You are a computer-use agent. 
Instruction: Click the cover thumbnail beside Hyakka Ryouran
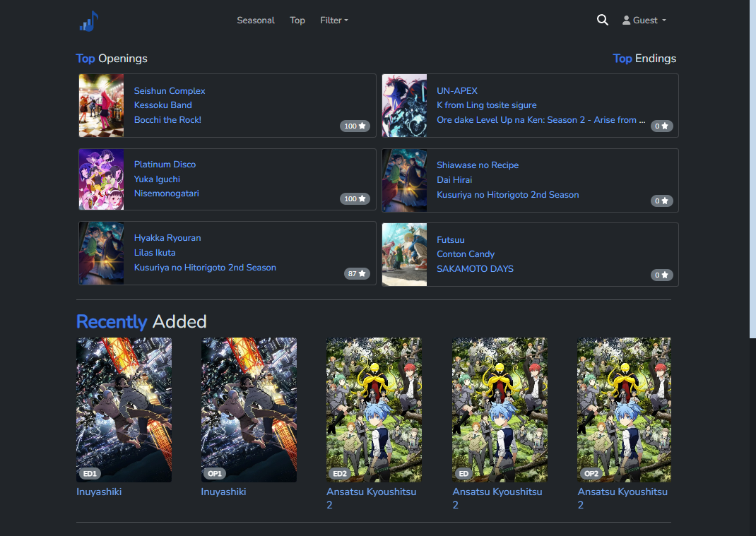(x=101, y=253)
